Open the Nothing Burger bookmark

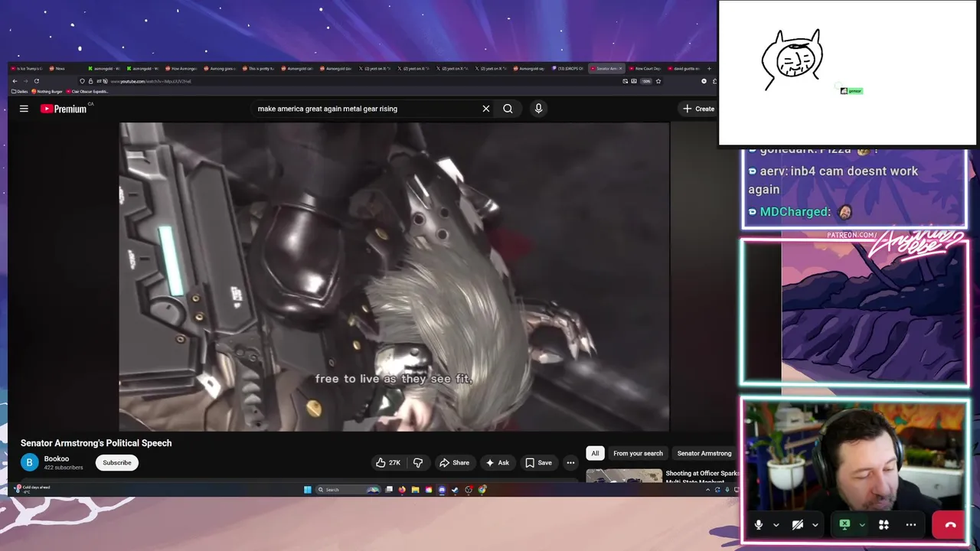(x=47, y=91)
